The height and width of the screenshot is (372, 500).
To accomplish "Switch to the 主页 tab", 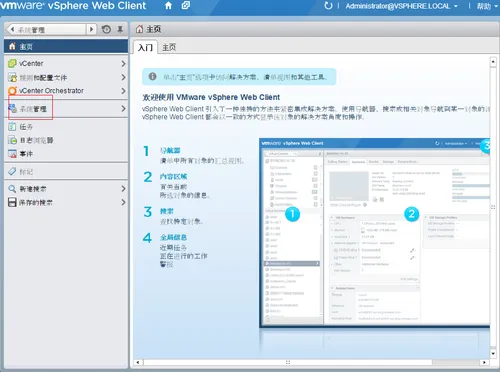I will coord(169,47).
